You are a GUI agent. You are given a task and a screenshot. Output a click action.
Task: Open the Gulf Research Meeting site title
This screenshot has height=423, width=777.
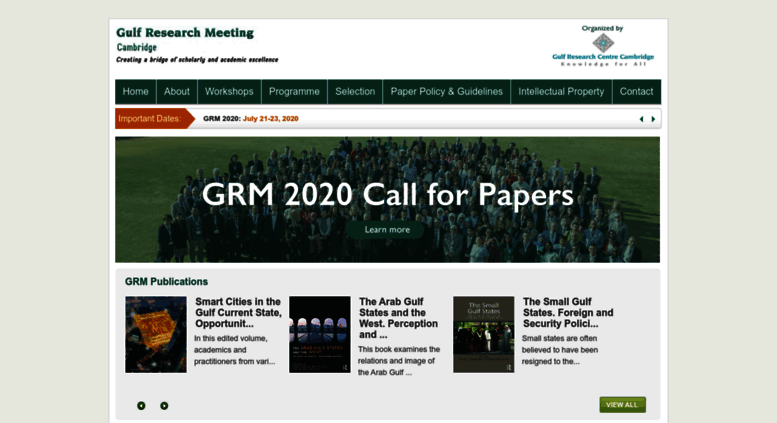pyautogui.click(x=185, y=33)
